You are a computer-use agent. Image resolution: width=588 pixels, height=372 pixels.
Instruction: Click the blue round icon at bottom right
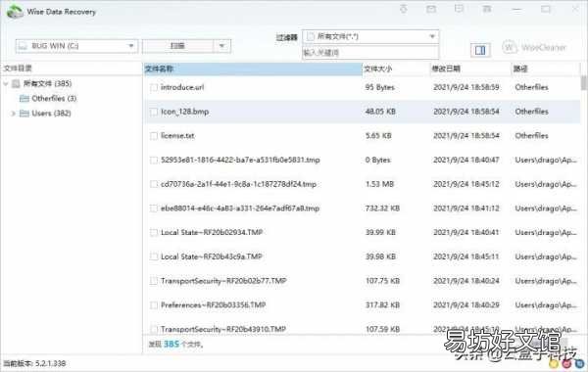point(580,363)
